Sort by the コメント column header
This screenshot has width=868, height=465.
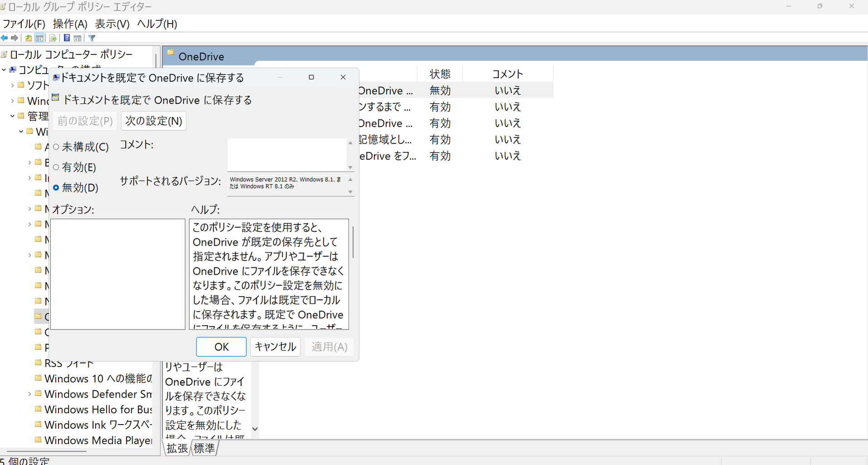point(508,74)
